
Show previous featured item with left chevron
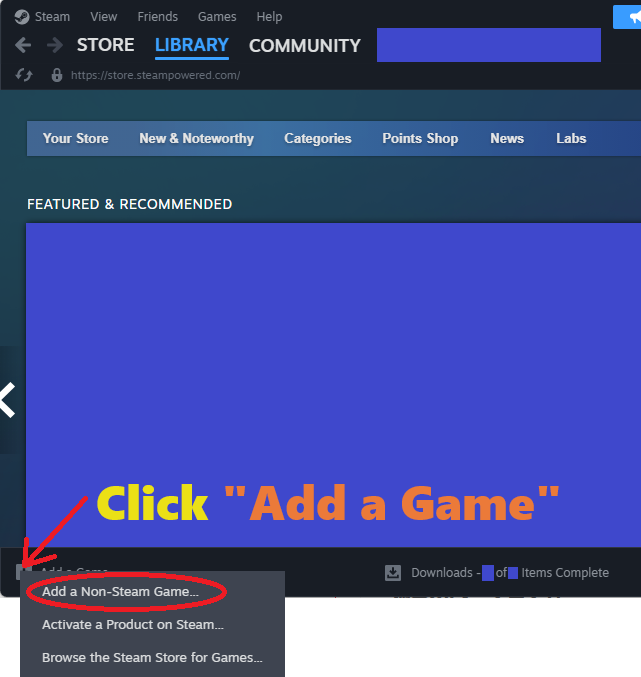click(x=8, y=400)
